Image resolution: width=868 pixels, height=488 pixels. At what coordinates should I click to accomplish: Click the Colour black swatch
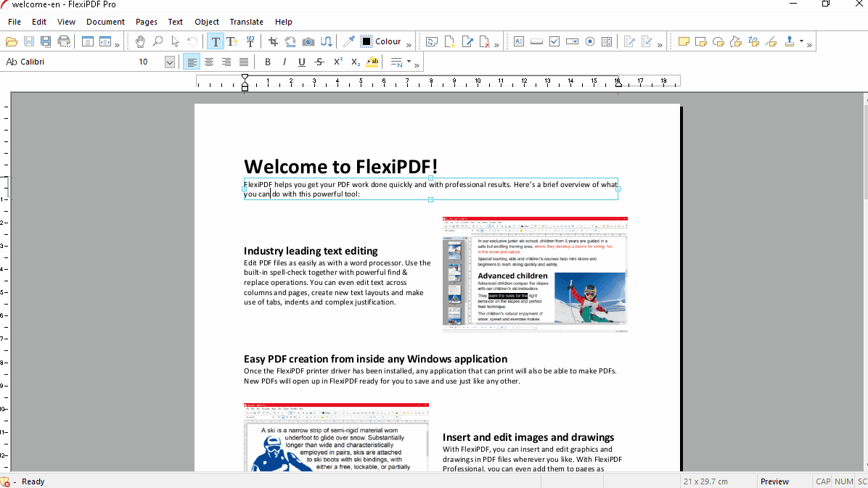pos(367,41)
